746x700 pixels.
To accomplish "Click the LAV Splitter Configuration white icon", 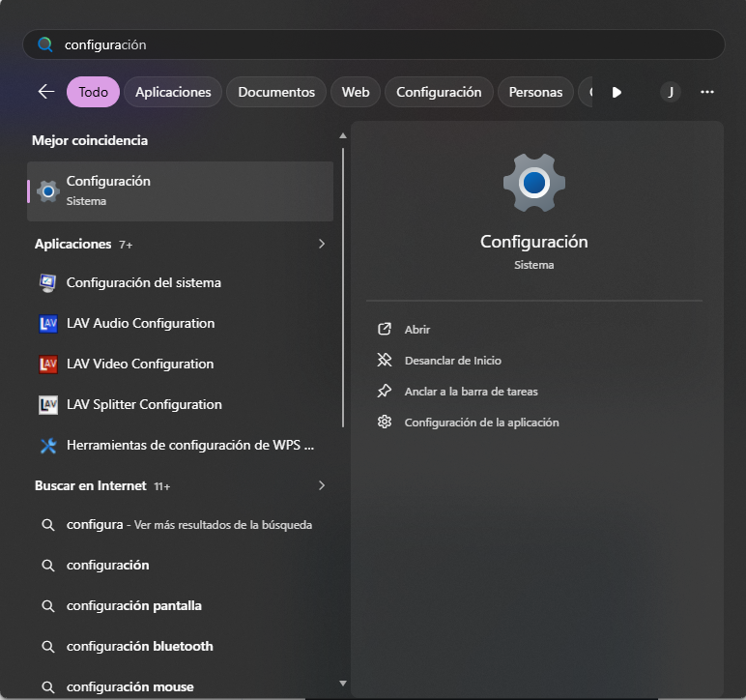I will (47, 405).
